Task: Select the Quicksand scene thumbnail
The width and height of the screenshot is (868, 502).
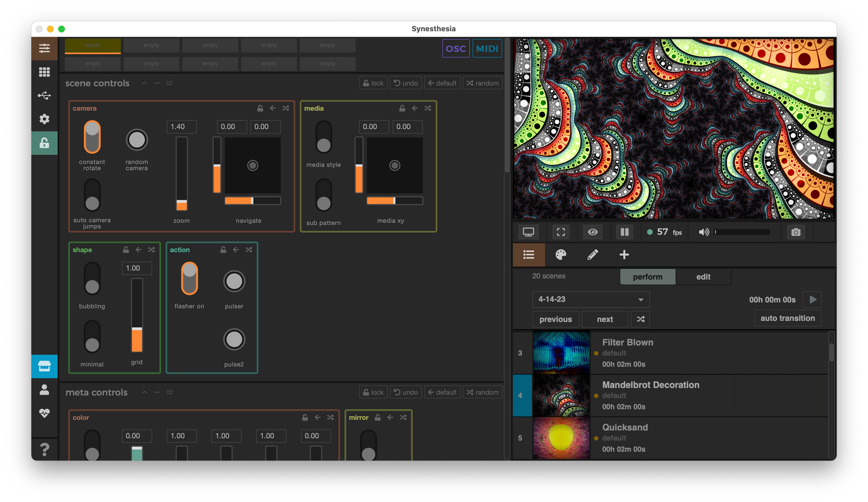Action: pyautogui.click(x=561, y=438)
